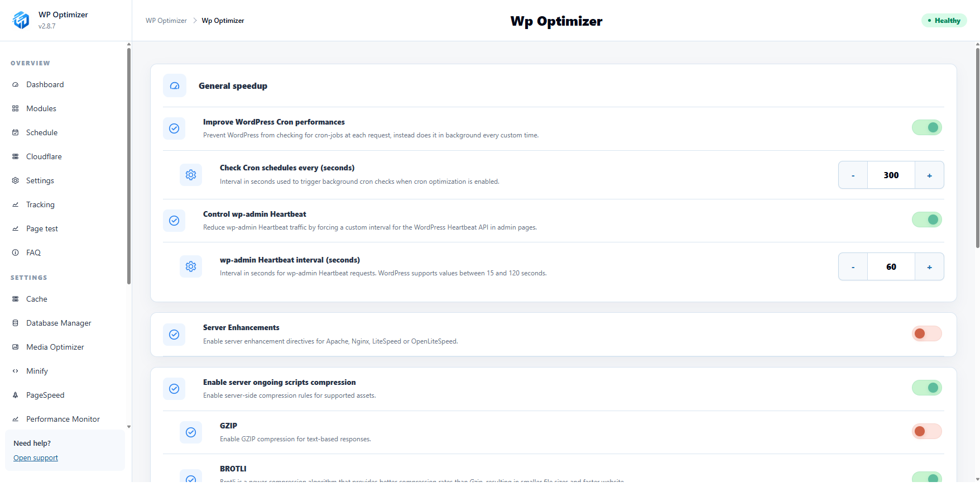Click the Dashboard sidebar icon
The image size is (980, 491).
pyautogui.click(x=16, y=85)
